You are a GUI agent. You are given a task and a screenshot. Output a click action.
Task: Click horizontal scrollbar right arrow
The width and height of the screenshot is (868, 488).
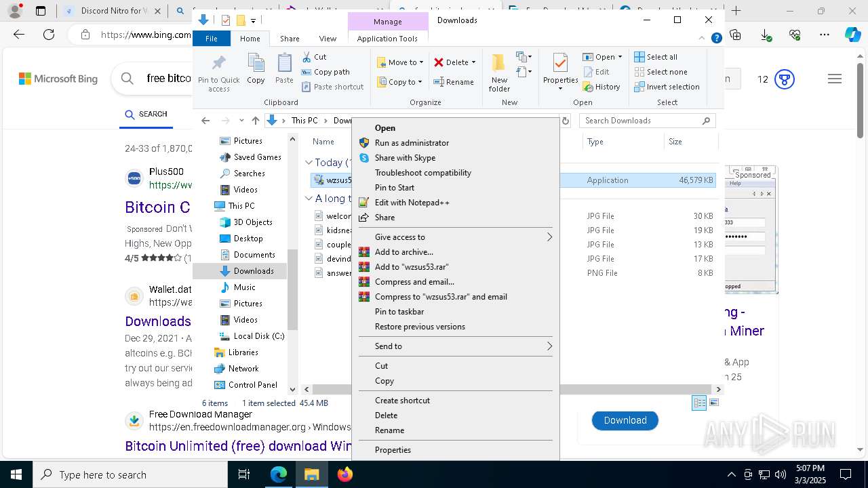pyautogui.click(x=719, y=389)
